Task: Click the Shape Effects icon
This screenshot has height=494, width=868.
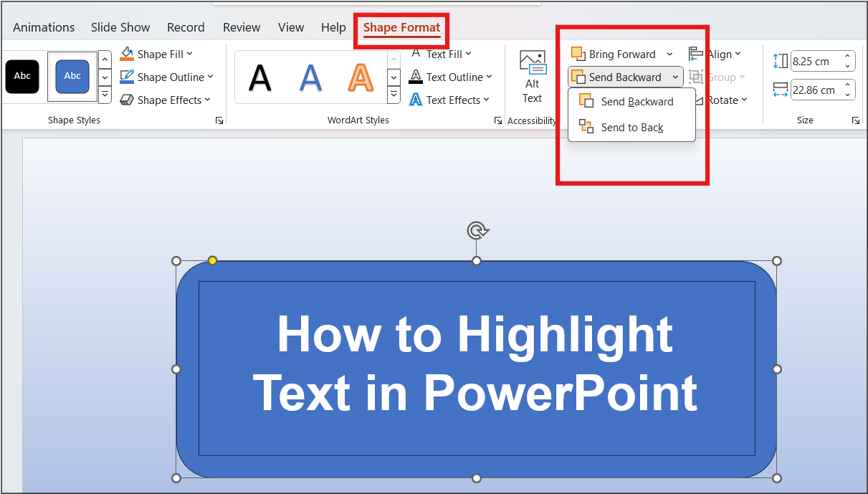Action: coord(127,100)
